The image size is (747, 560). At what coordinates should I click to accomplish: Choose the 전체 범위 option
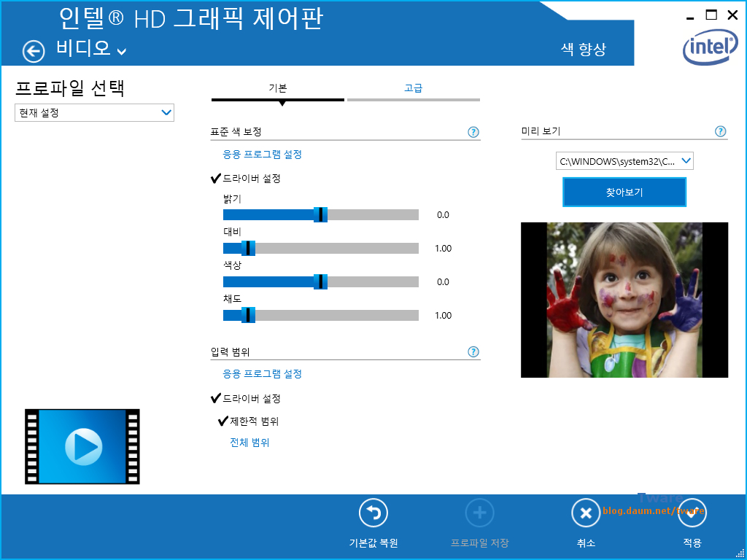[x=249, y=443]
